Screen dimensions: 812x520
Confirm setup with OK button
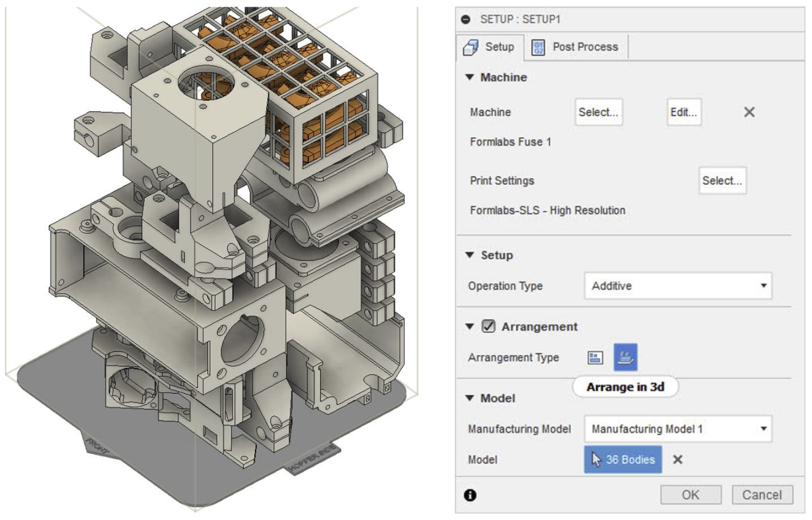coord(690,495)
